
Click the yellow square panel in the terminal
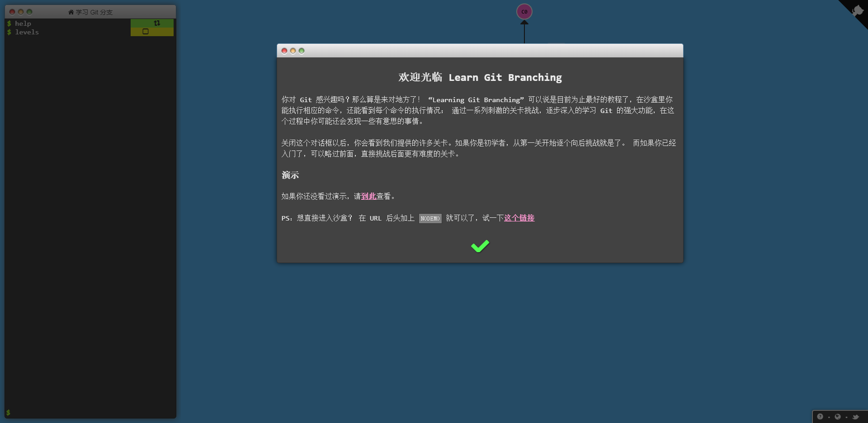[x=152, y=32]
